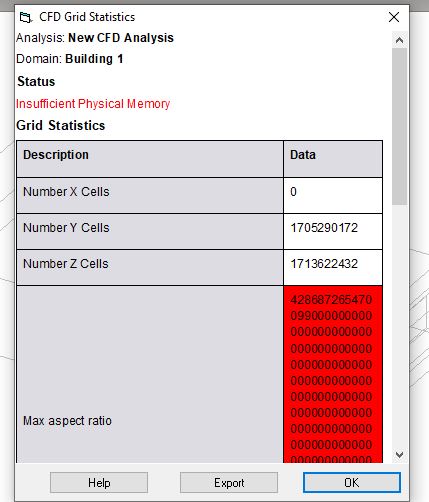Click the vertical scrollbar thumb
The width and height of the screenshot is (429, 502).
(x=399, y=126)
